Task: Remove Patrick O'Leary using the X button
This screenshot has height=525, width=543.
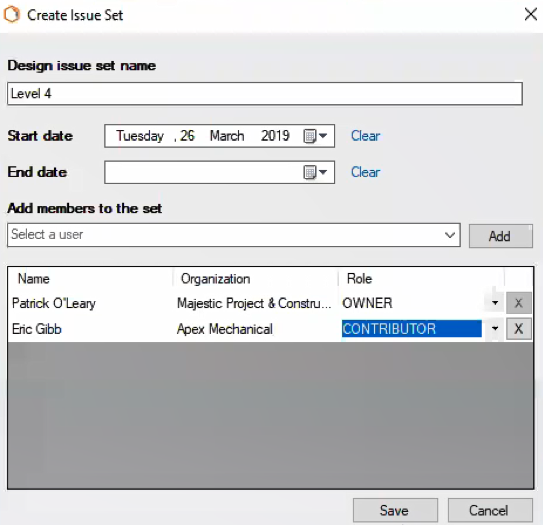Action: tap(518, 303)
